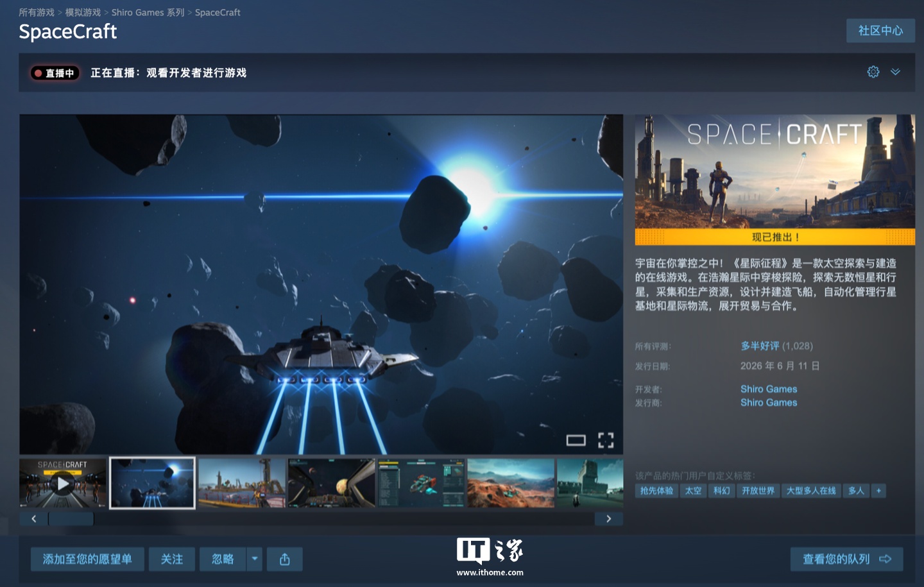Select the orange desert terrain thumbnail

coord(511,483)
